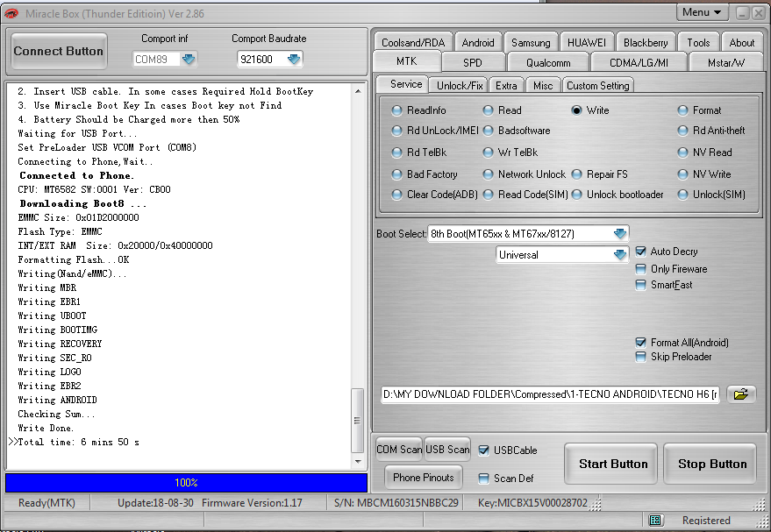Screen dimensions: 771x532
Task: Open the Service sub-tab
Action: 406,84
